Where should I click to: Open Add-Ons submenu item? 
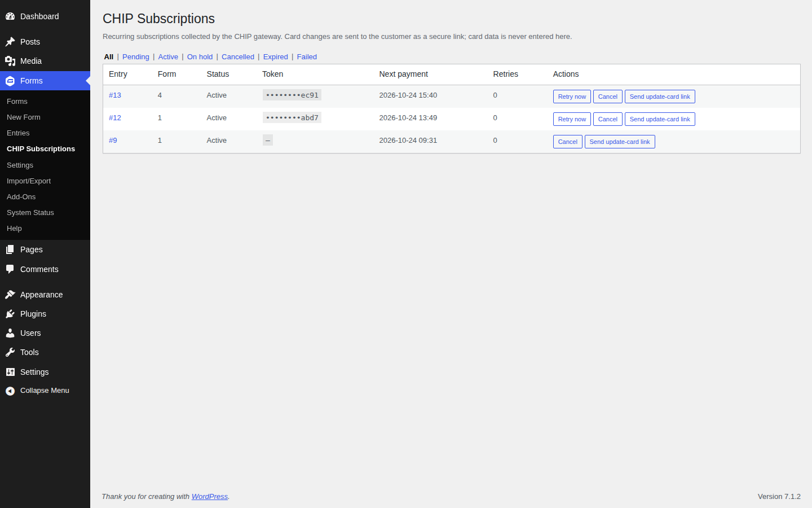(21, 197)
